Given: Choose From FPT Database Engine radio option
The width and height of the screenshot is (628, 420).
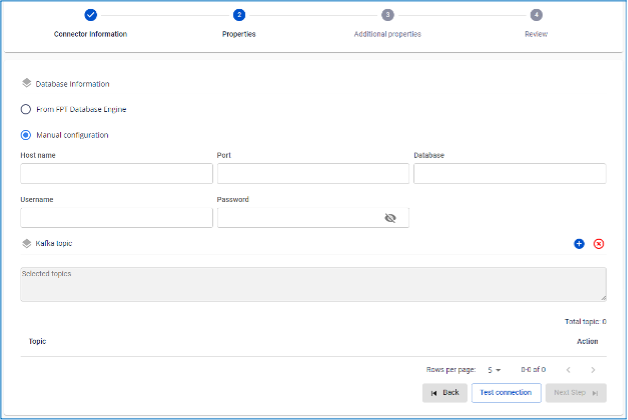Looking at the screenshot, I should (x=26, y=109).
